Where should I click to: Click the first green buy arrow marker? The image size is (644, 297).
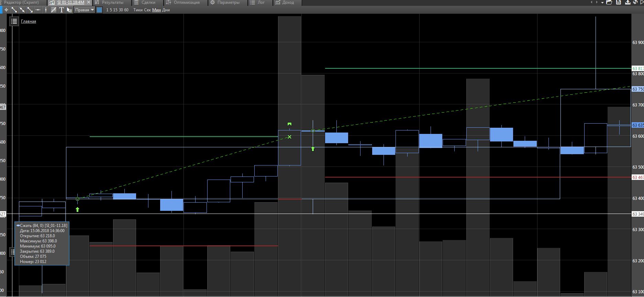77,209
